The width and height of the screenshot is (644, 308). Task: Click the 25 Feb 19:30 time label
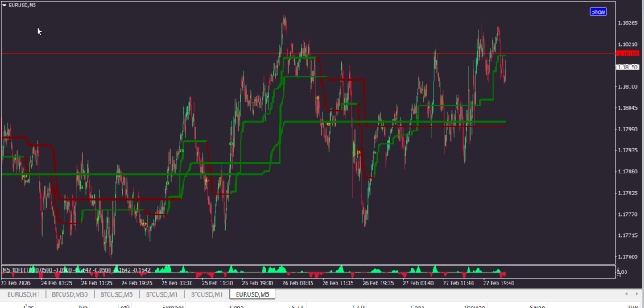(x=258, y=283)
